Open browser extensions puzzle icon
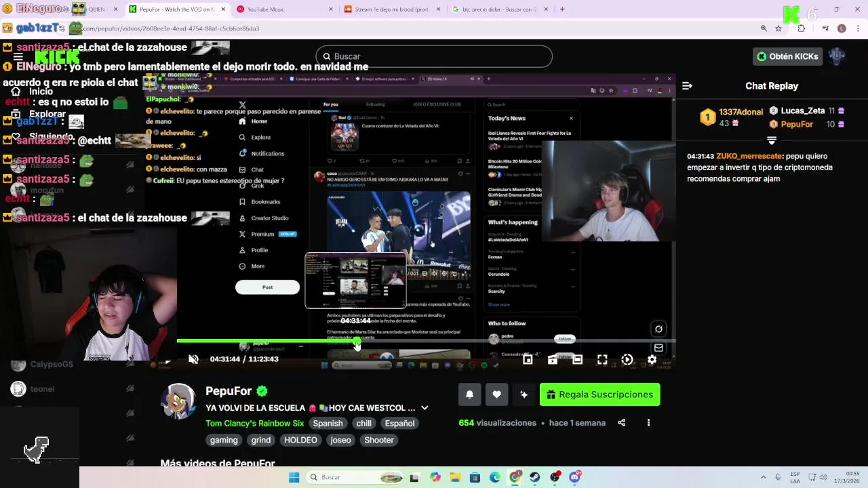The width and height of the screenshot is (868, 488). (x=802, y=28)
